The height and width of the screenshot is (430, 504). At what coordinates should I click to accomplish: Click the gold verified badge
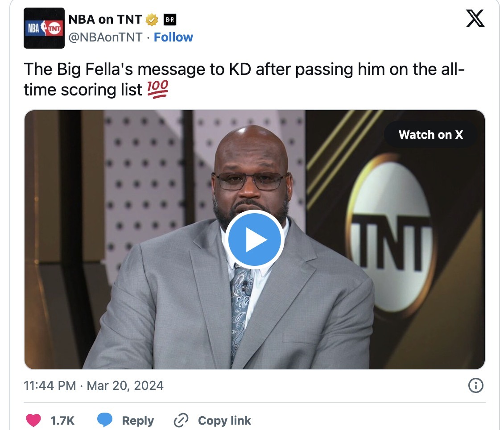152,20
